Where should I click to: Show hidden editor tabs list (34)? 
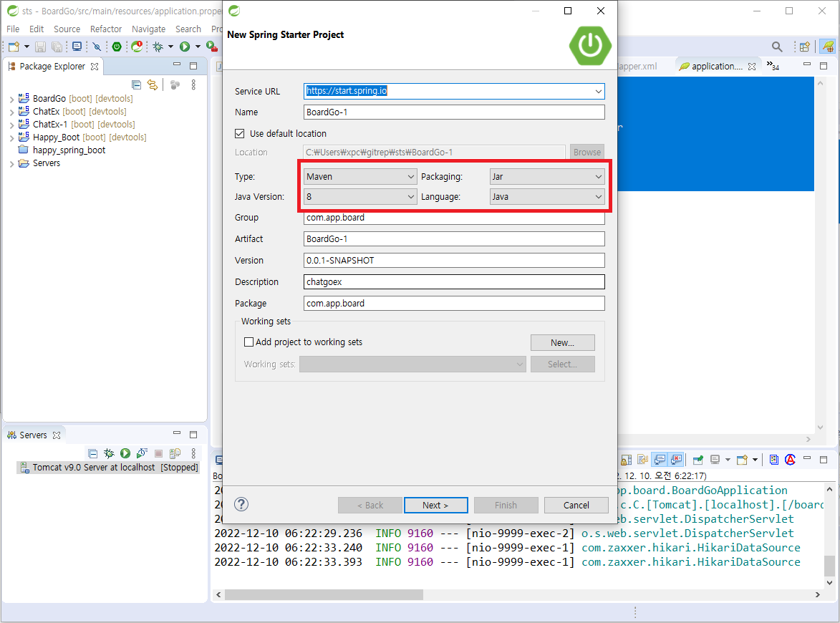773,66
